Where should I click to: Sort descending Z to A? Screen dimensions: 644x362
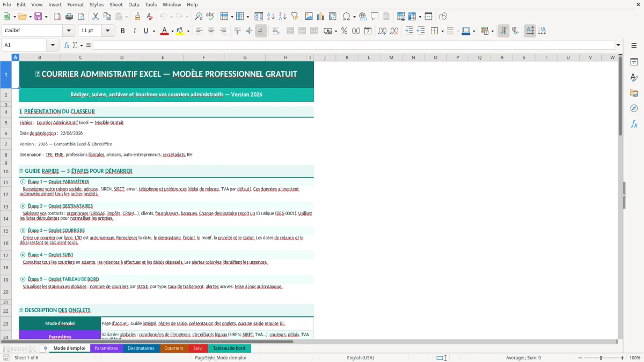click(x=282, y=17)
